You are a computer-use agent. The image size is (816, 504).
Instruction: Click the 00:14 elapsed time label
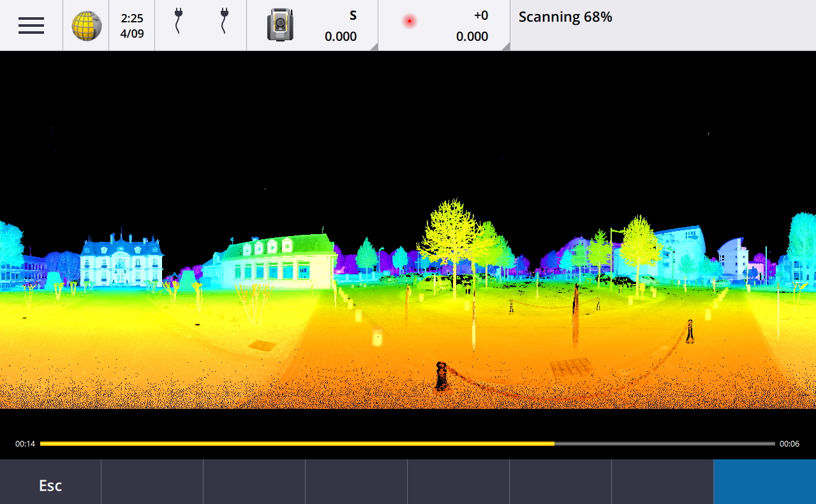(x=25, y=444)
